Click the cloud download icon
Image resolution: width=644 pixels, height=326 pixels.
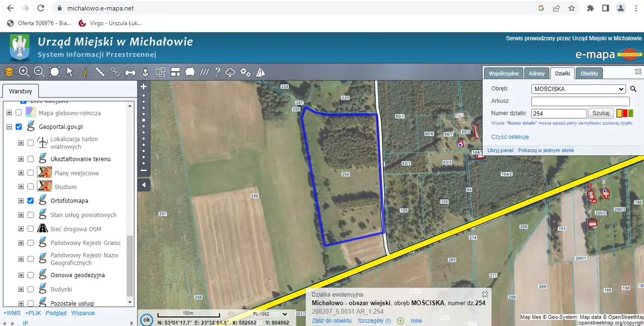(230, 72)
